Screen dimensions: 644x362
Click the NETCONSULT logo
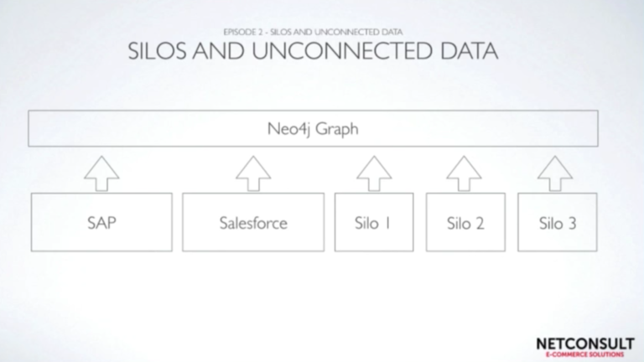click(x=585, y=347)
